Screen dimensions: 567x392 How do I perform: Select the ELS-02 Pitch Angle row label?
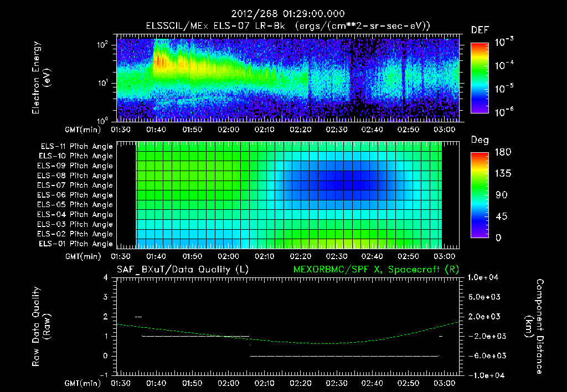75,234
